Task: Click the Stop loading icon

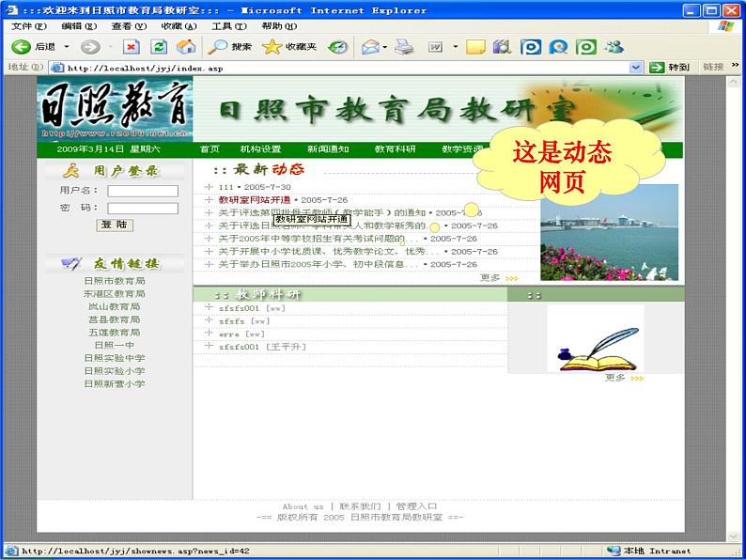Action: 131,47
